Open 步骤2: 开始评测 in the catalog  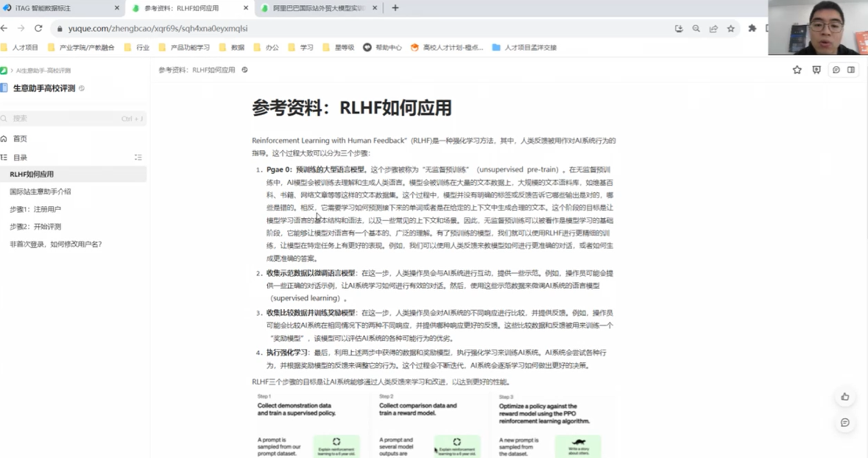(35, 227)
